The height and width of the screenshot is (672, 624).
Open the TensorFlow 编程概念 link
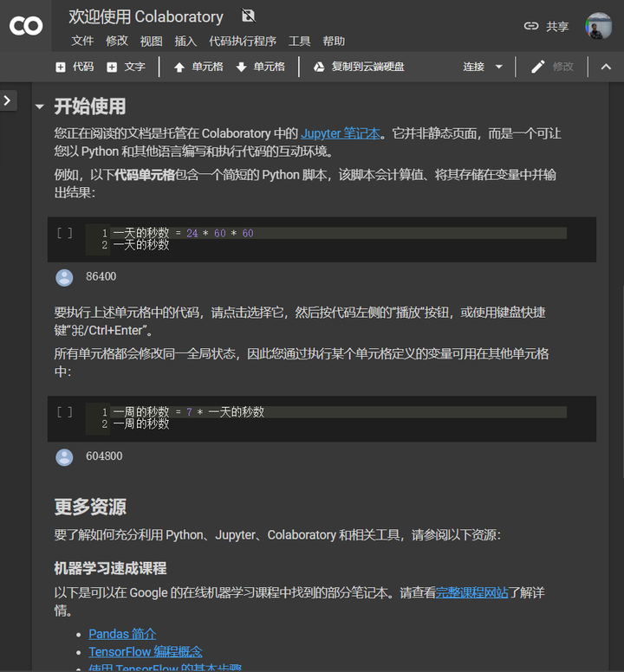click(x=146, y=652)
